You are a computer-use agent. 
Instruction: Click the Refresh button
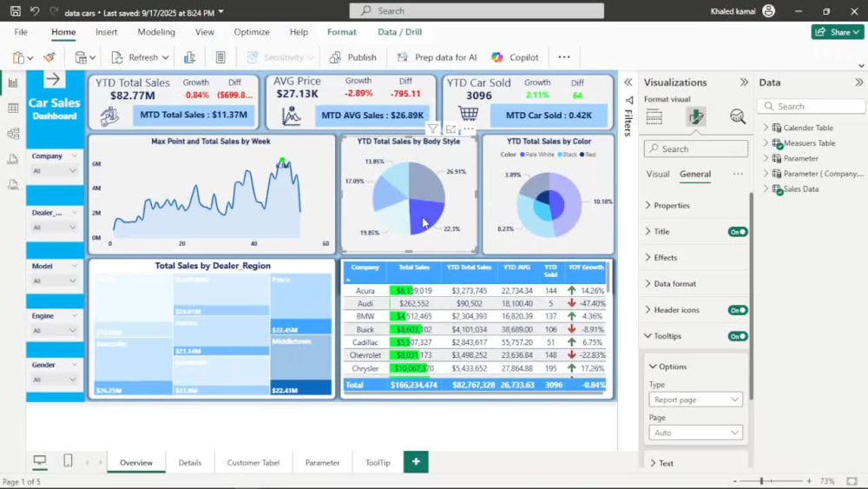coord(140,57)
